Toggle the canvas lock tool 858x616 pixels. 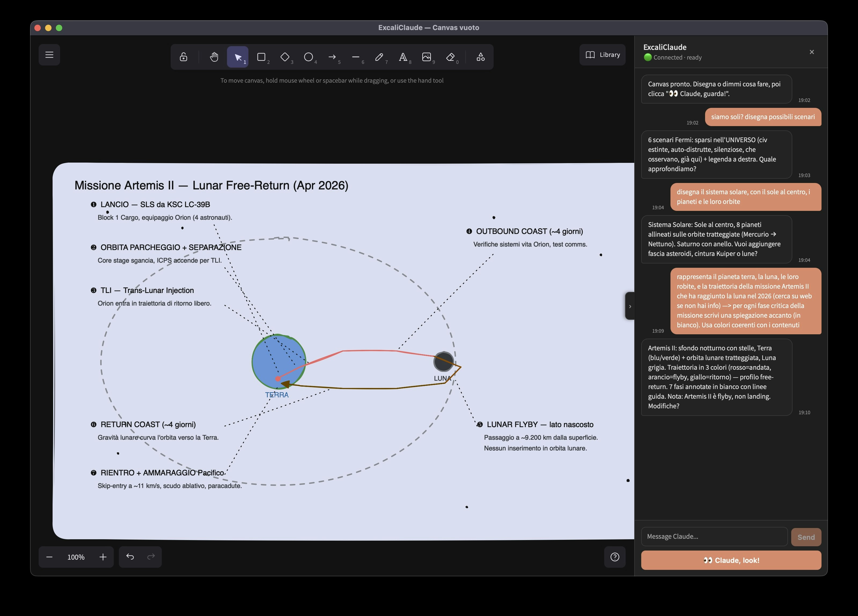184,57
